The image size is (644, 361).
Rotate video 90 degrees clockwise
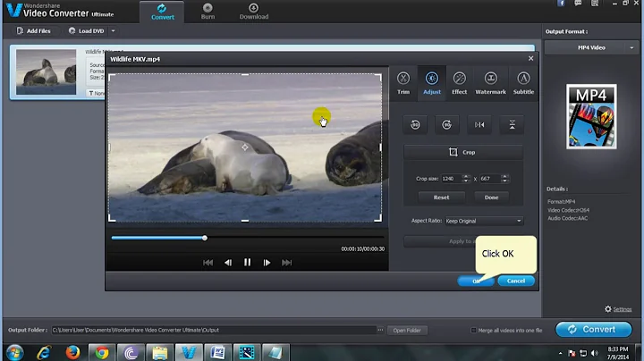[447, 125]
